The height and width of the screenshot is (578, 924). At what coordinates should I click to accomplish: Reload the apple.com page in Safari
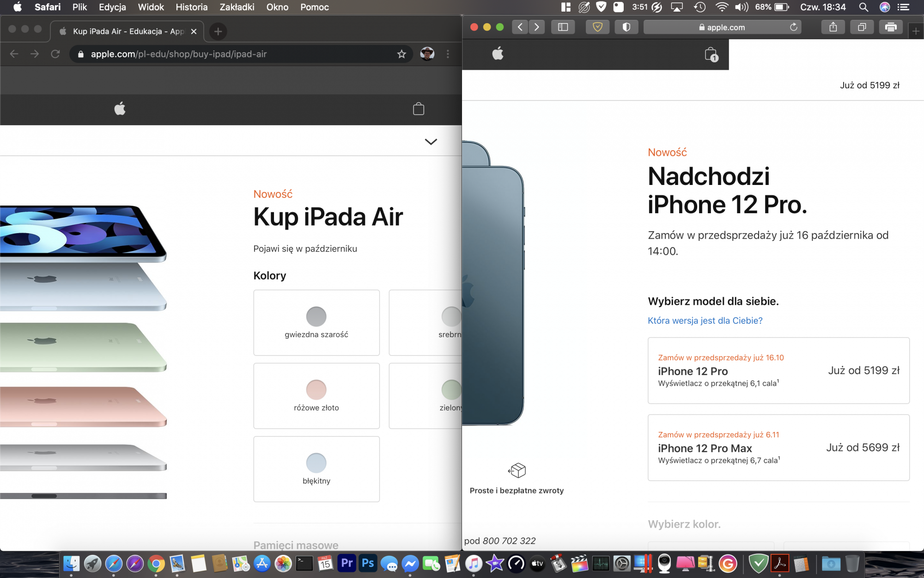tap(793, 27)
